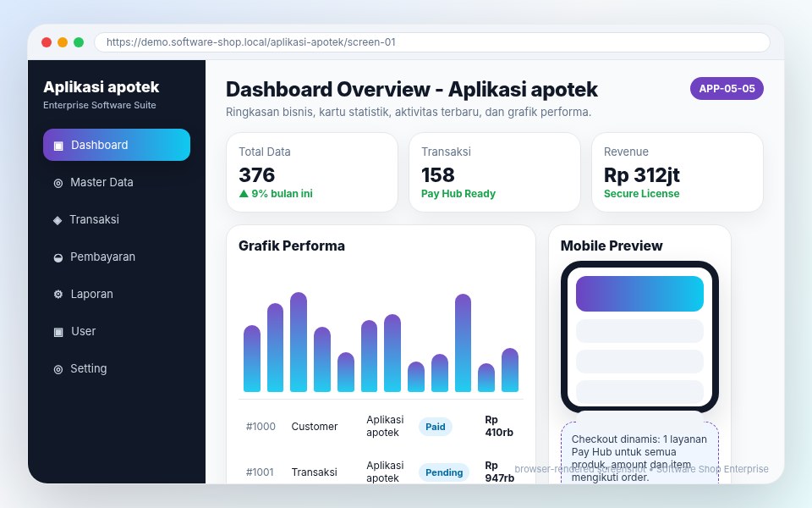
Task: Click the Transaksi cell in row #1001
Action: [x=314, y=472]
